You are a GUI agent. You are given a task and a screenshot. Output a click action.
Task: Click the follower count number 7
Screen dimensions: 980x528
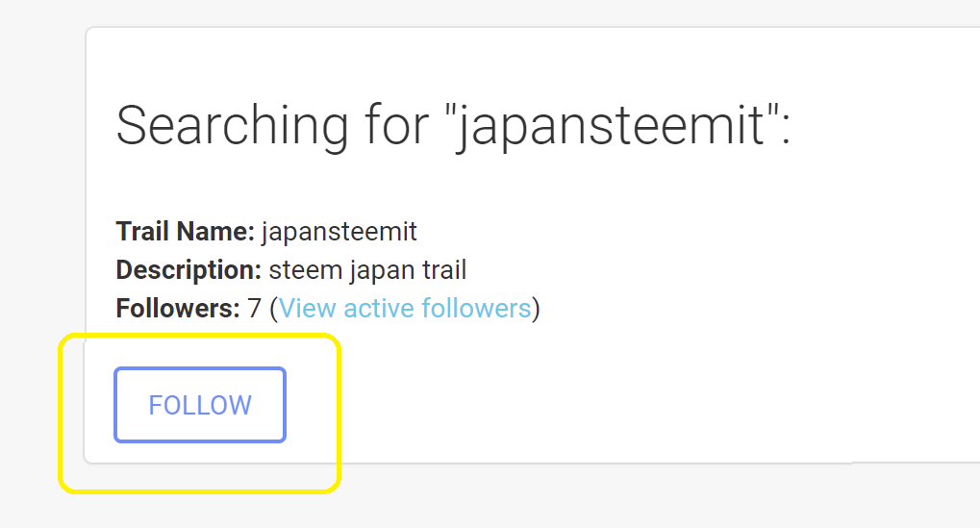[x=255, y=309]
